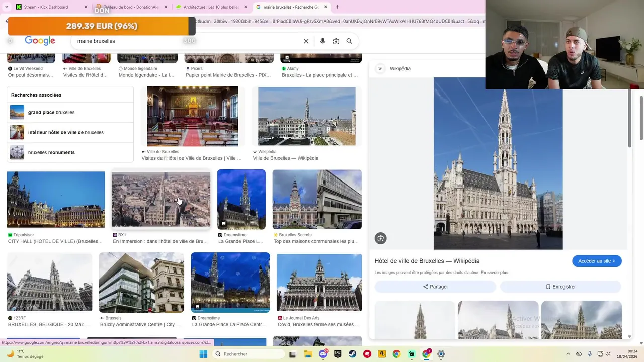Click the Enregistrer button
Screen dimensions: 644x362
click(x=560, y=287)
